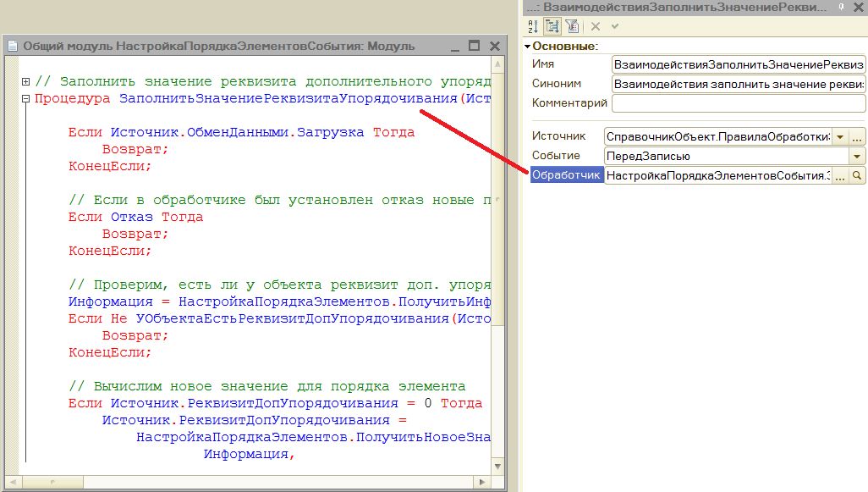Click the ellipsis button next to Обработчик
Image resolution: width=868 pixels, height=492 pixels.
click(x=840, y=175)
